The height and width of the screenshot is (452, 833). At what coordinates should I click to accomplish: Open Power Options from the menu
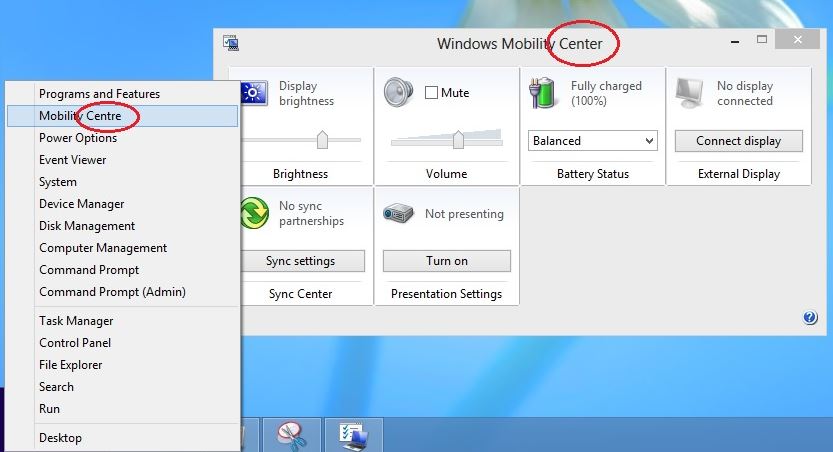pos(123,138)
